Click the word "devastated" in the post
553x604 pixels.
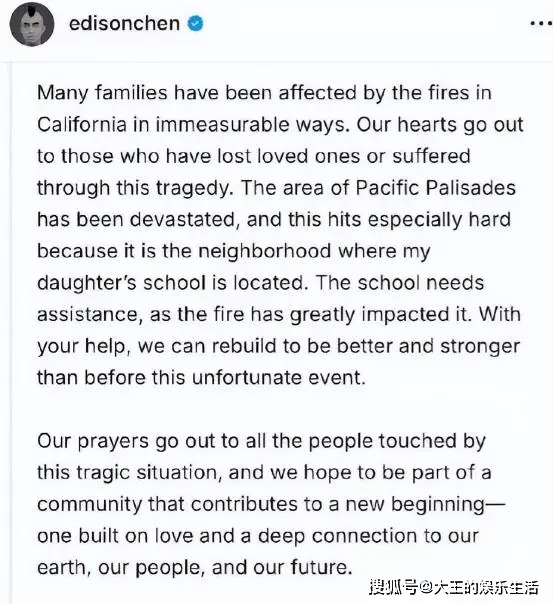(x=182, y=220)
